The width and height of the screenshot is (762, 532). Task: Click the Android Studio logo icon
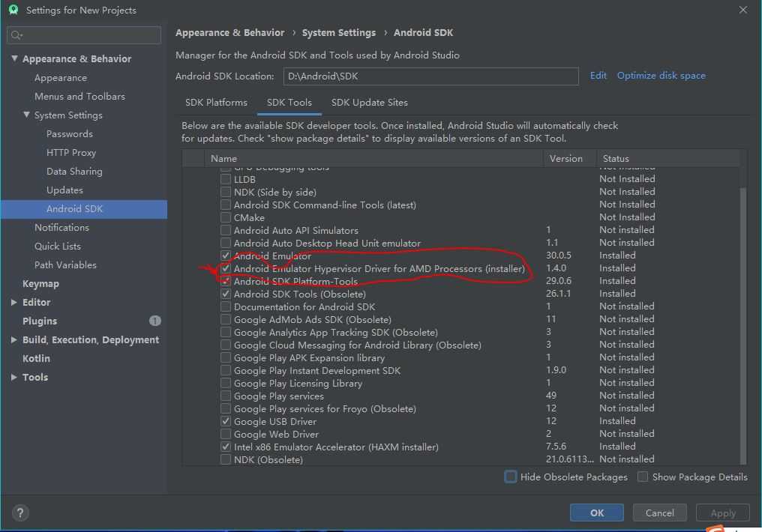click(13, 10)
